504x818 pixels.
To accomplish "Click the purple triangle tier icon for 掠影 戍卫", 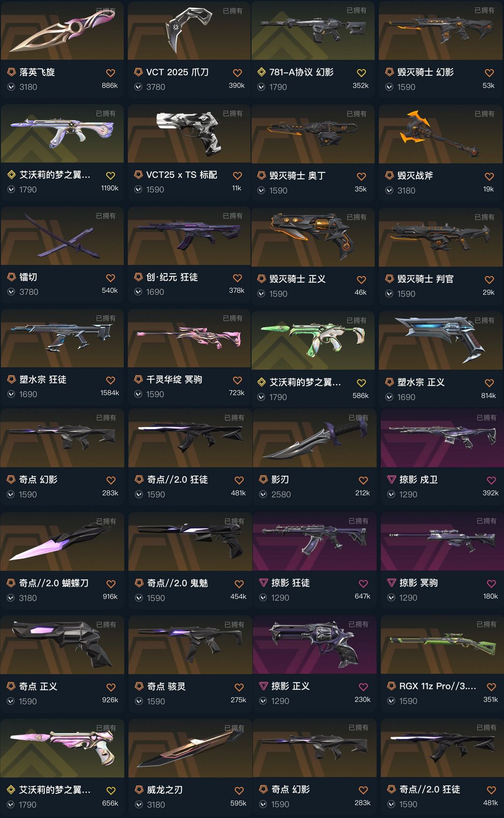I will [x=392, y=480].
